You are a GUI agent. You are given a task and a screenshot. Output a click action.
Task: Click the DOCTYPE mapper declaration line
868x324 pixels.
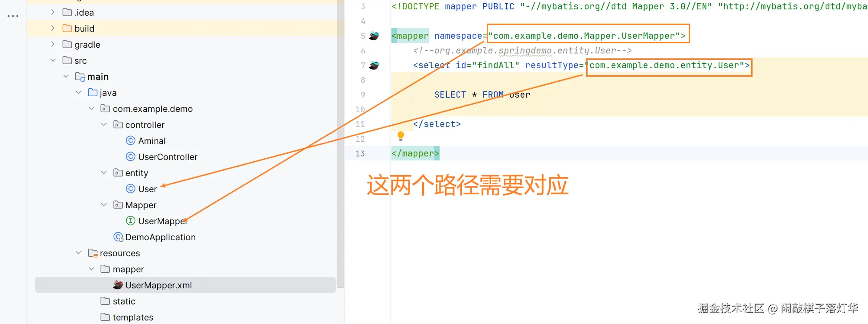coord(629,6)
